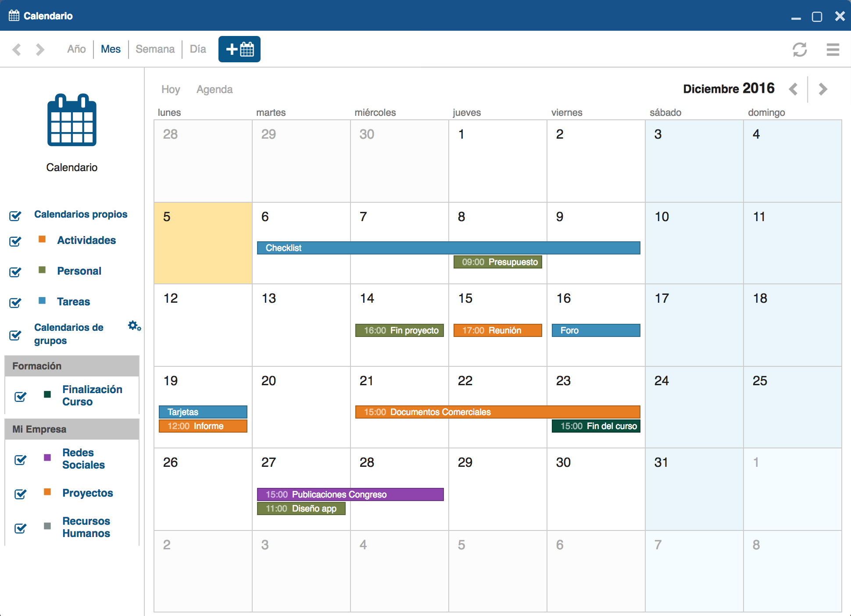Screen dimensions: 851x616
Task: Click the Recursos Humanos calendar name
Action: (x=86, y=527)
